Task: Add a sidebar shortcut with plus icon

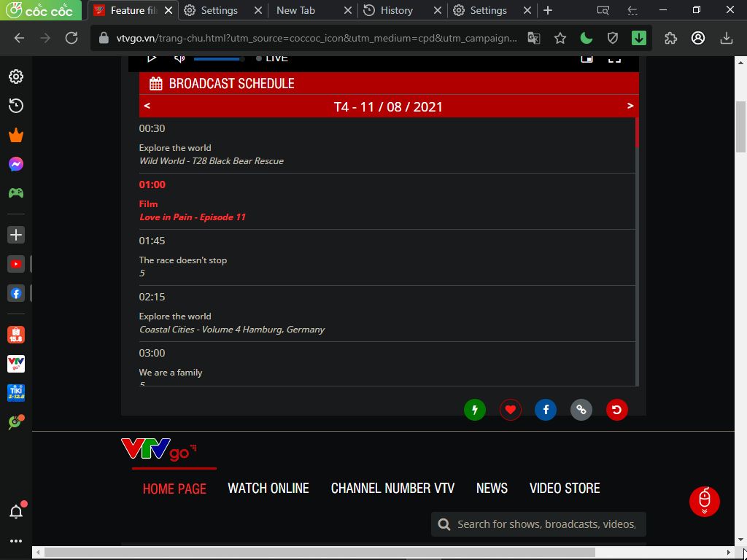Action: [16, 235]
